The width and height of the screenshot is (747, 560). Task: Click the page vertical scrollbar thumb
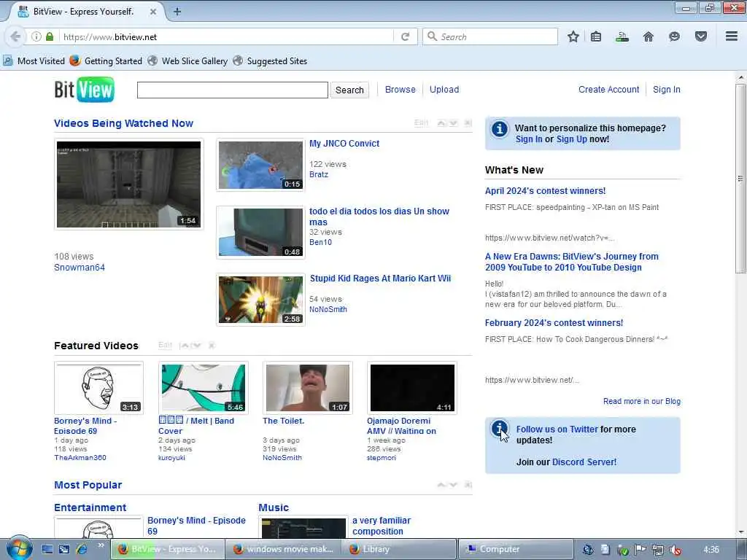(x=740, y=179)
